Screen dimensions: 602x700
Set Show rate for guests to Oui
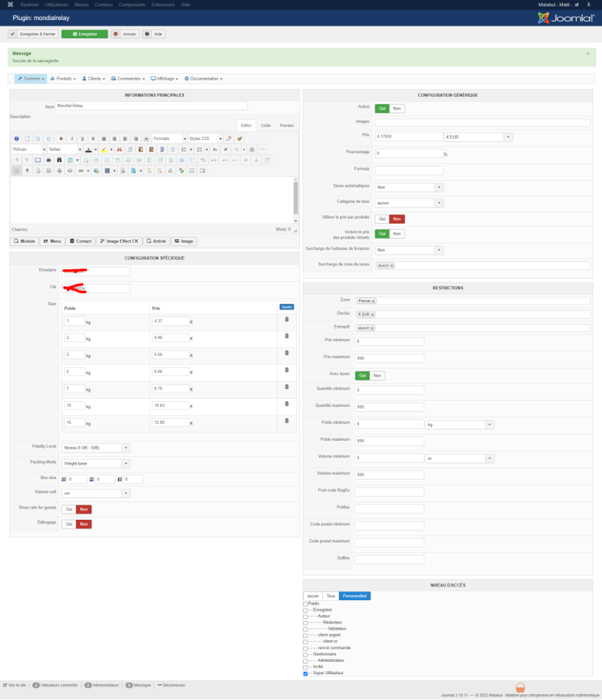tap(69, 509)
